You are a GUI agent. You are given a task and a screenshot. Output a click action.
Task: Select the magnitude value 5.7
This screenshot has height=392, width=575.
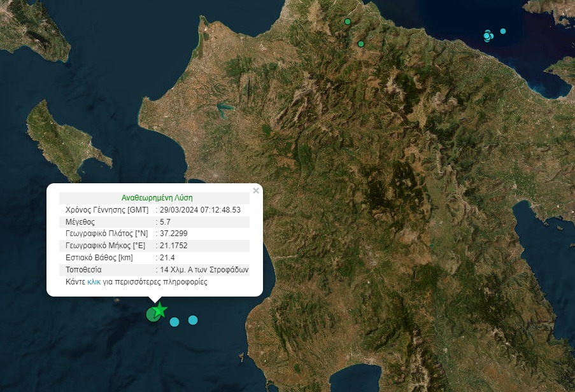coord(166,222)
